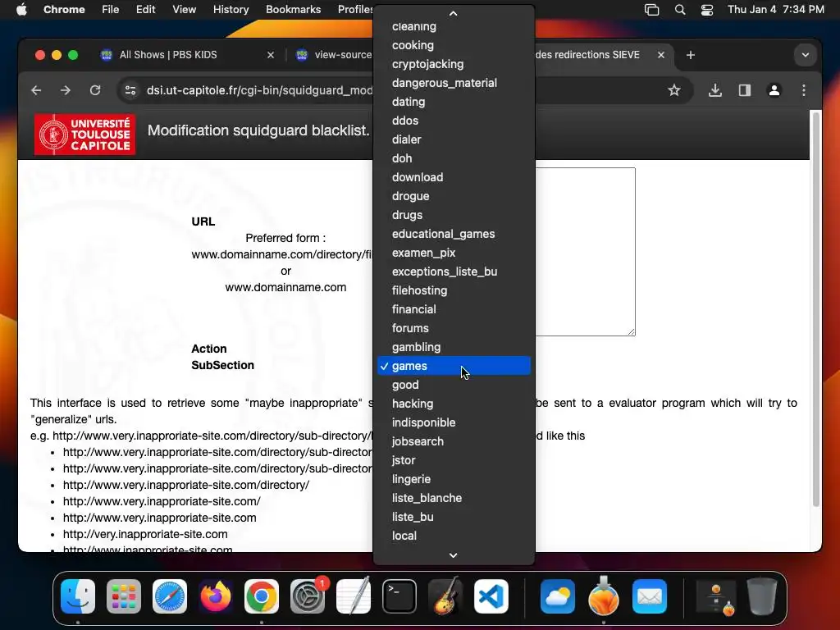
Task: Open Visual Studio Code from the dock
Action: point(491,596)
